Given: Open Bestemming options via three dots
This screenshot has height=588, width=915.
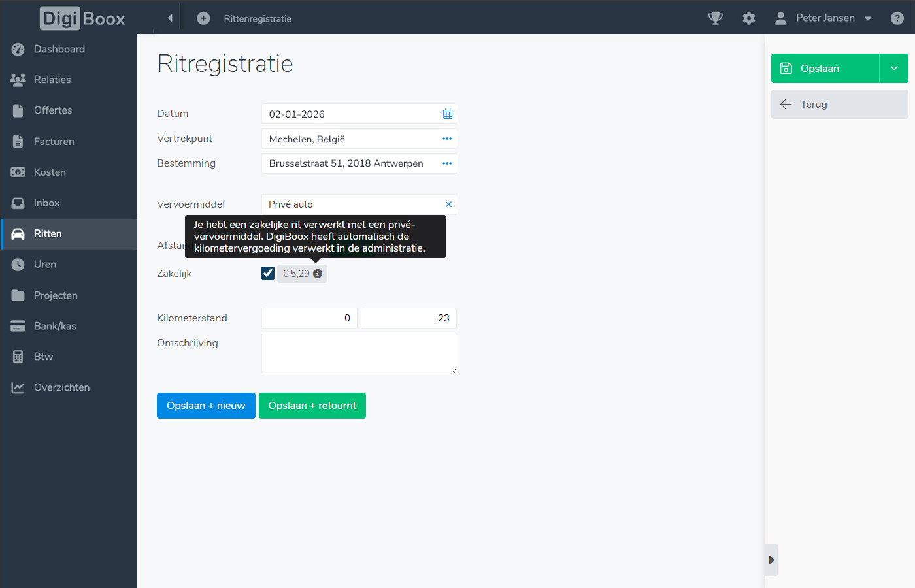Looking at the screenshot, I should [x=447, y=163].
